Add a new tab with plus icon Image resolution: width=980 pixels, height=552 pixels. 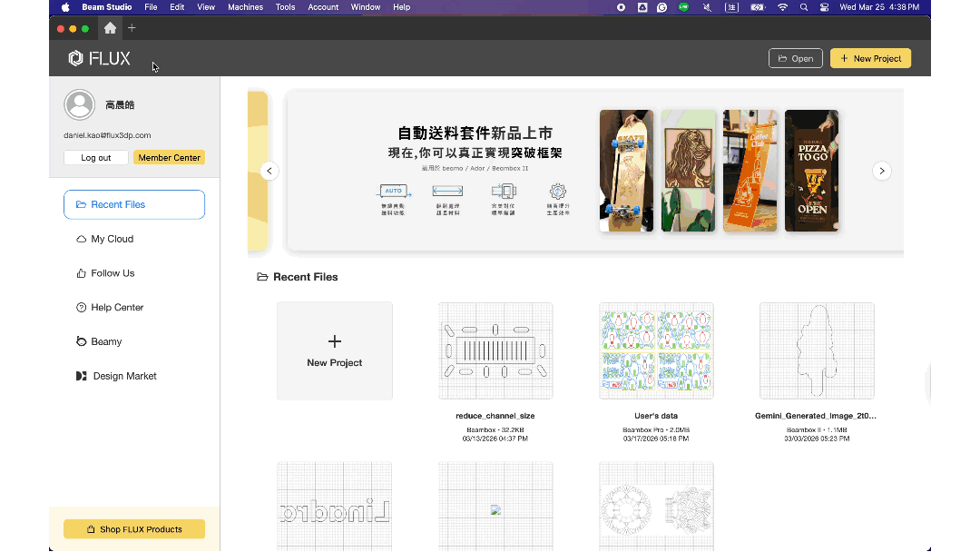pyautogui.click(x=132, y=28)
